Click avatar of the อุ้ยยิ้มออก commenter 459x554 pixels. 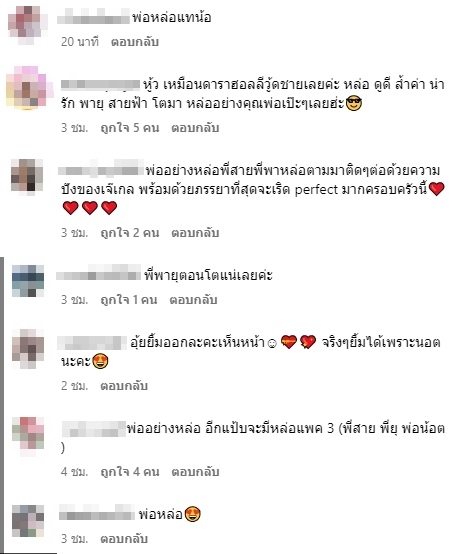click(28, 349)
